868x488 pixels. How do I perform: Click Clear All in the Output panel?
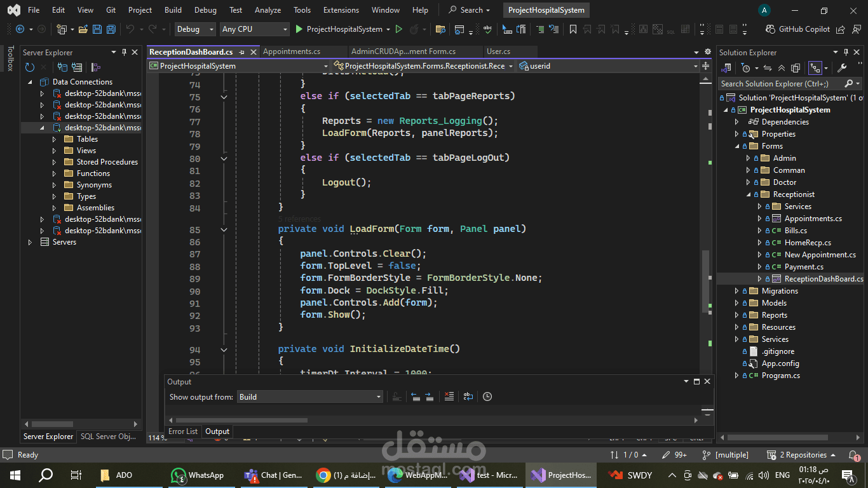click(449, 396)
